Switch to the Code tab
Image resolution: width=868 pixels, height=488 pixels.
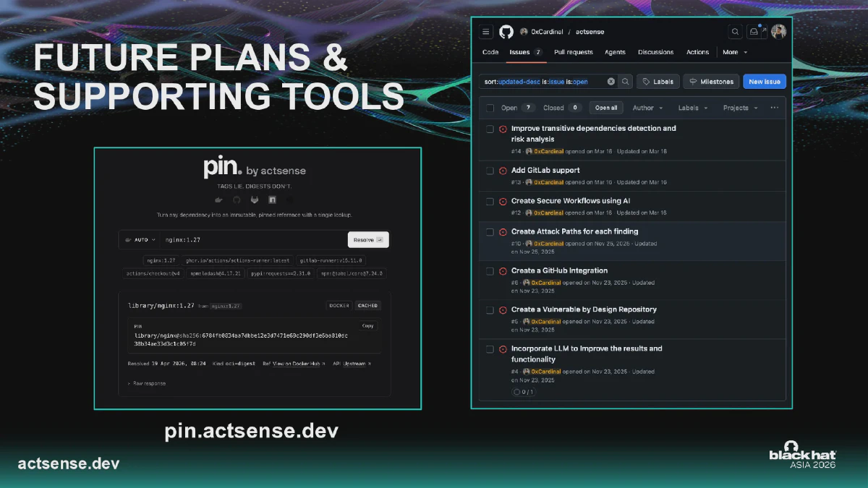click(x=490, y=52)
